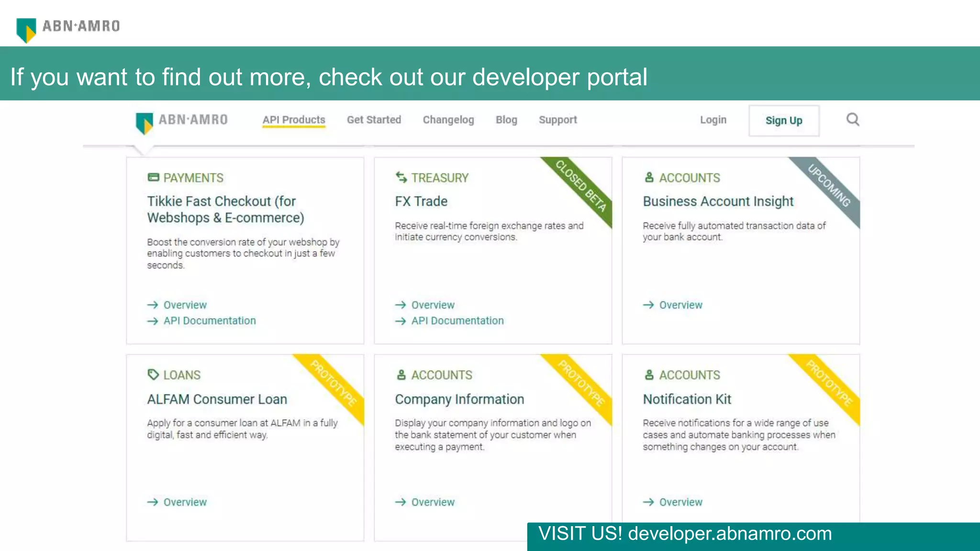The image size is (980, 551).
Task: Click the FX Trade title
Action: pos(421,201)
